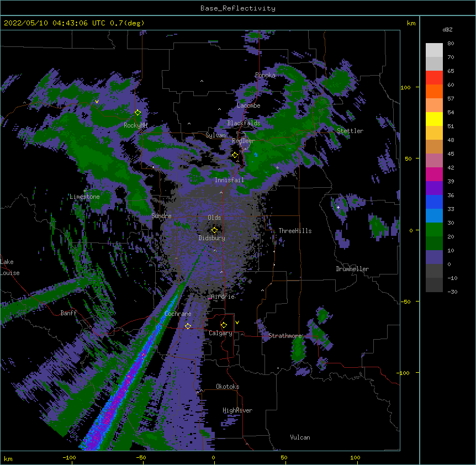This screenshot has height=465, width=476.
Task: Click the Stettler city label
Action: 350,131
